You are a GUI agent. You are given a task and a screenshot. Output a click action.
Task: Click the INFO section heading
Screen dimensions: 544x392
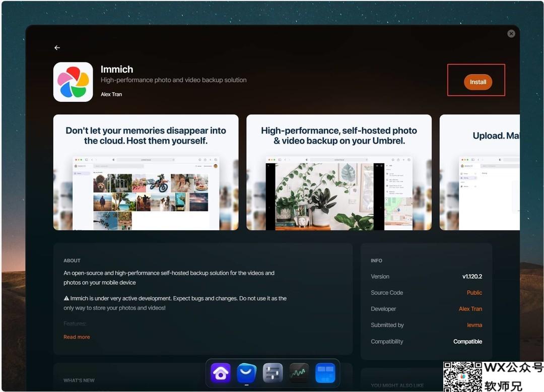click(376, 260)
